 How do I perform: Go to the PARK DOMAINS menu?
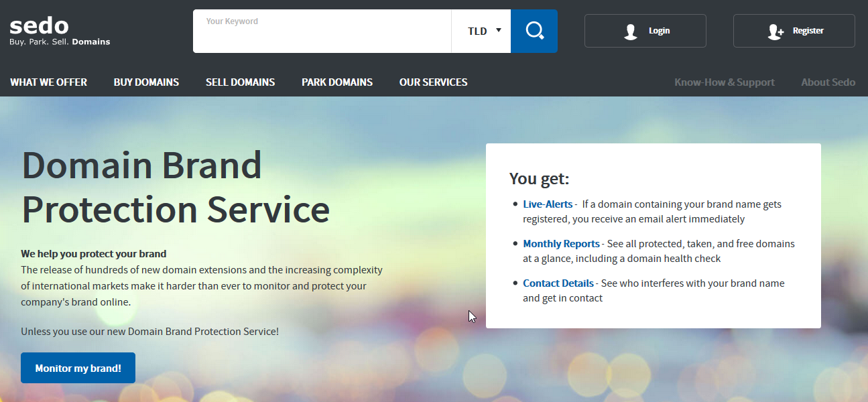click(336, 82)
